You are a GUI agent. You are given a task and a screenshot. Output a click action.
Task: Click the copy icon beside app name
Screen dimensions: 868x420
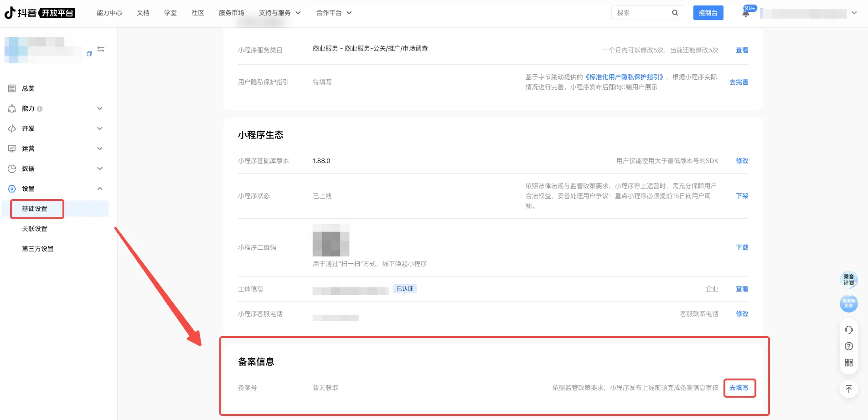[89, 54]
